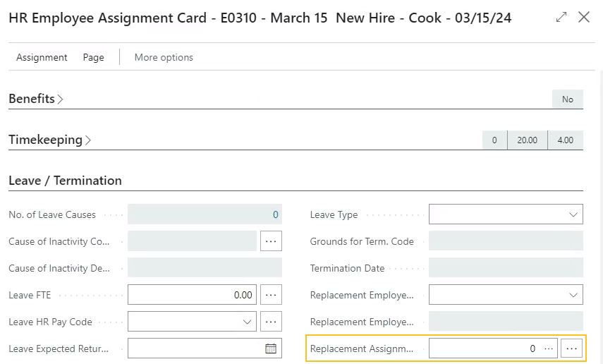Expand the Timekeeping section
603x364 pixels.
pos(49,140)
